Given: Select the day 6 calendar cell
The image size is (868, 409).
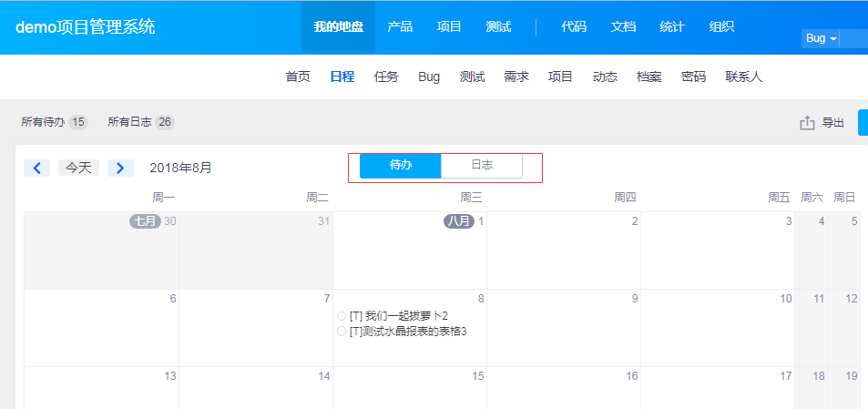Looking at the screenshot, I should coord(101,328).
